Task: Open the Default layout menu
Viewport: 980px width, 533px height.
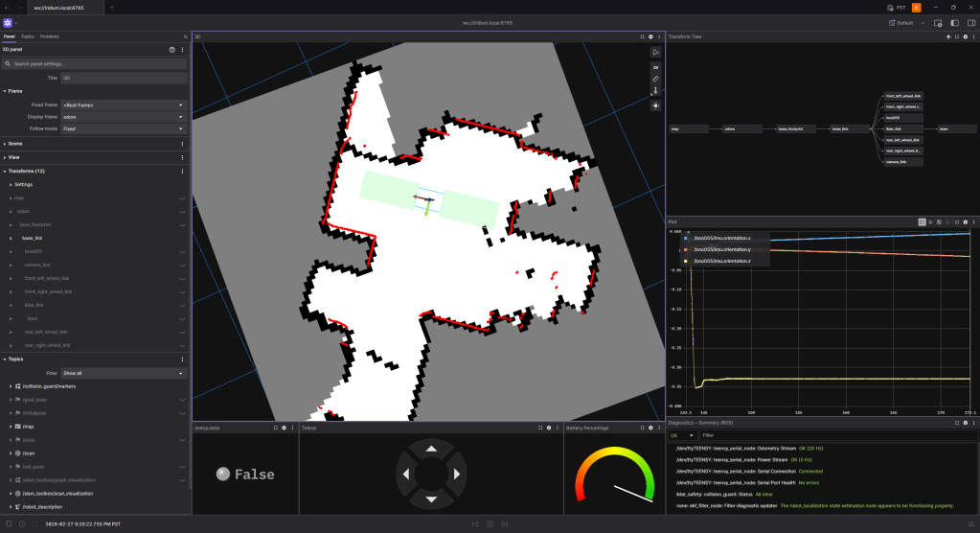Action: pyautogui.click(x=905, y=22)
